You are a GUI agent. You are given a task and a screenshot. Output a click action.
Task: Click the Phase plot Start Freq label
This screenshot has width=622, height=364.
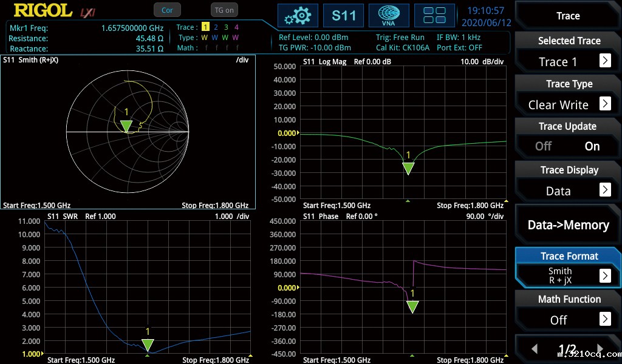(337, 360)
